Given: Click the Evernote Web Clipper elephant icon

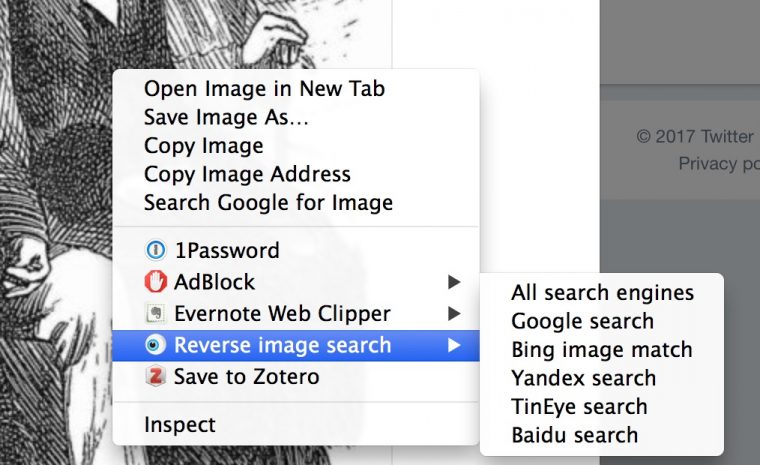Looking at the screenshot, I should (155, 314).
